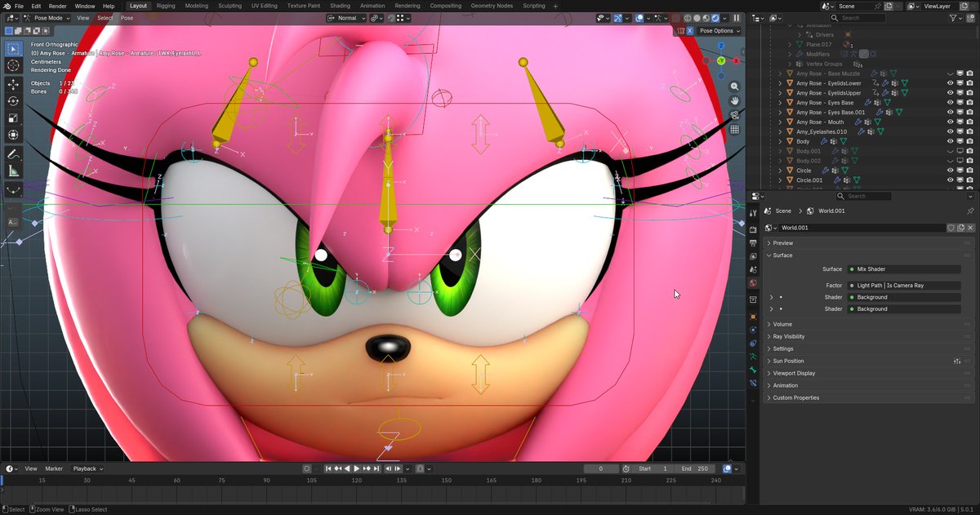Viewport: 980px width, 515px height.
Task: Select the Select Box tool
Action: (13, 48)
